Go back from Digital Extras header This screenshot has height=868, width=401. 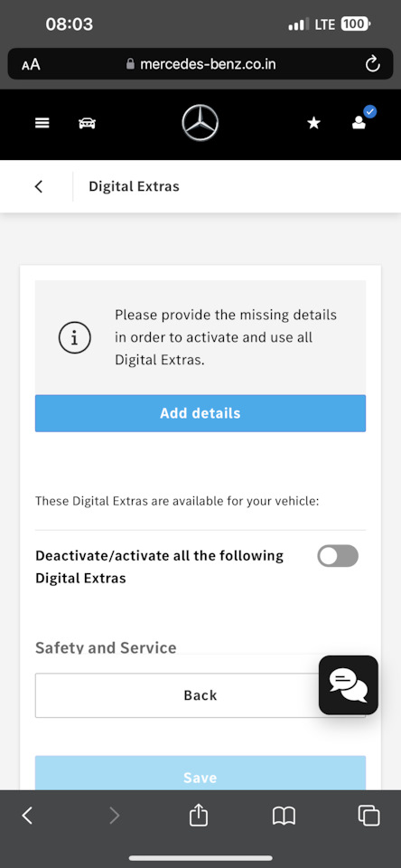tap(38, 186)
